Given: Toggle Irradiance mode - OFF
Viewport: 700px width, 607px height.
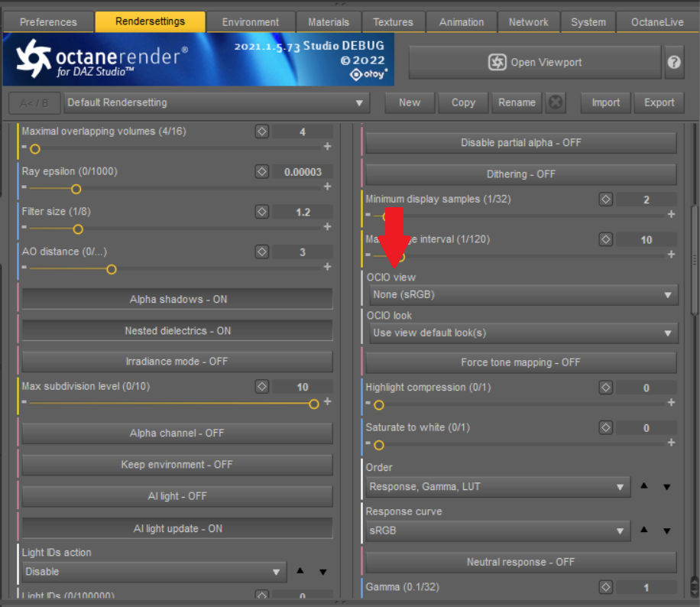Looking at the screenshot, I should 177,362.
